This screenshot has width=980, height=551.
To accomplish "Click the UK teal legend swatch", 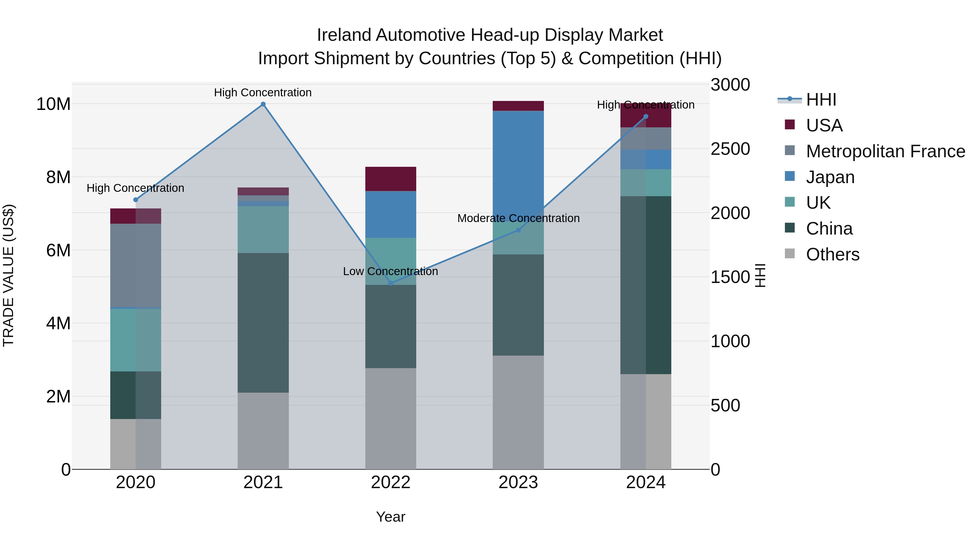I will click(790, 202).
